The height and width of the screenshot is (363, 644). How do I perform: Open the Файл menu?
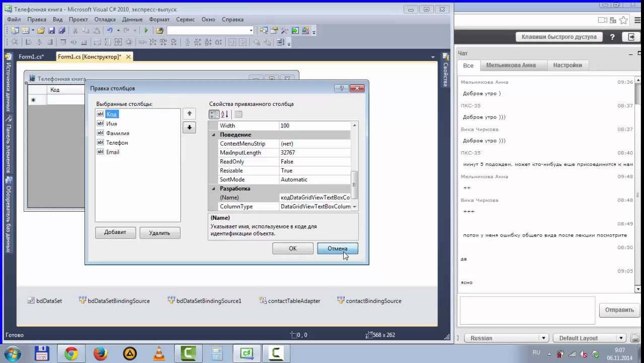[x=14, y=19]
